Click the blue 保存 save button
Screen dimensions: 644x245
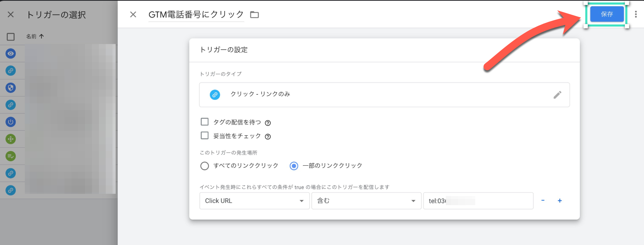[x=607, y=14]
